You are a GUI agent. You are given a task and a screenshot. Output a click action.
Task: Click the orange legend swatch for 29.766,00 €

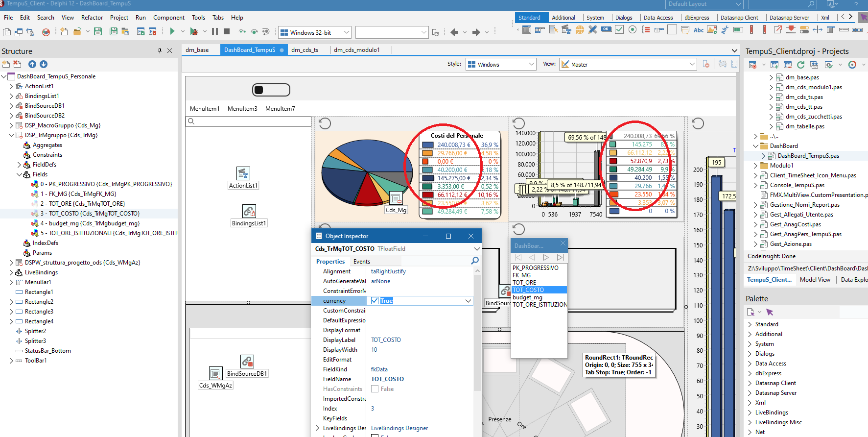(427, 153)
